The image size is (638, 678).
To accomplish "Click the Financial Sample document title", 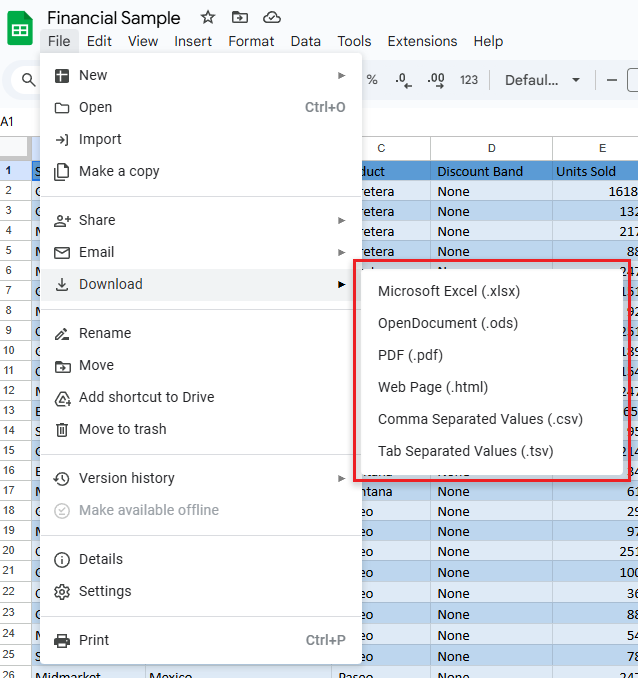I will [x=113, y=18].
